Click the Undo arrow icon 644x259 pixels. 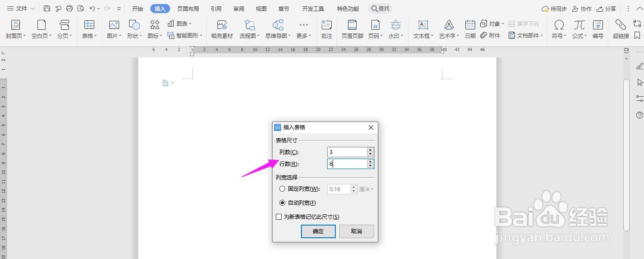click(92, 9)
